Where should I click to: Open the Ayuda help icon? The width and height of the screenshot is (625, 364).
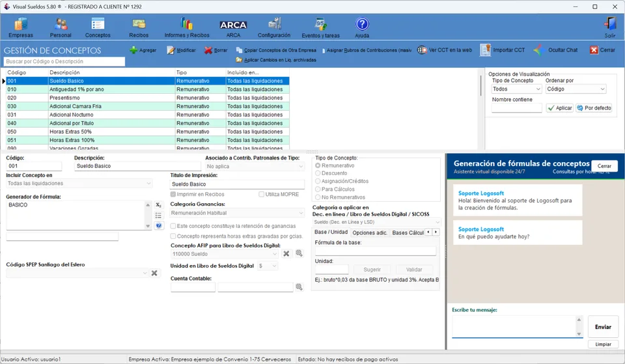coord(362,27)
